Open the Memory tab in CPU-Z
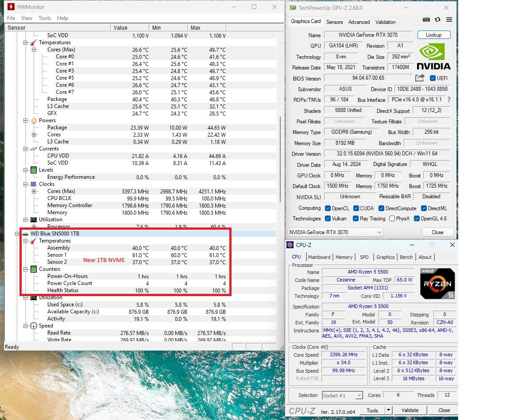 [x=344, y=257]
